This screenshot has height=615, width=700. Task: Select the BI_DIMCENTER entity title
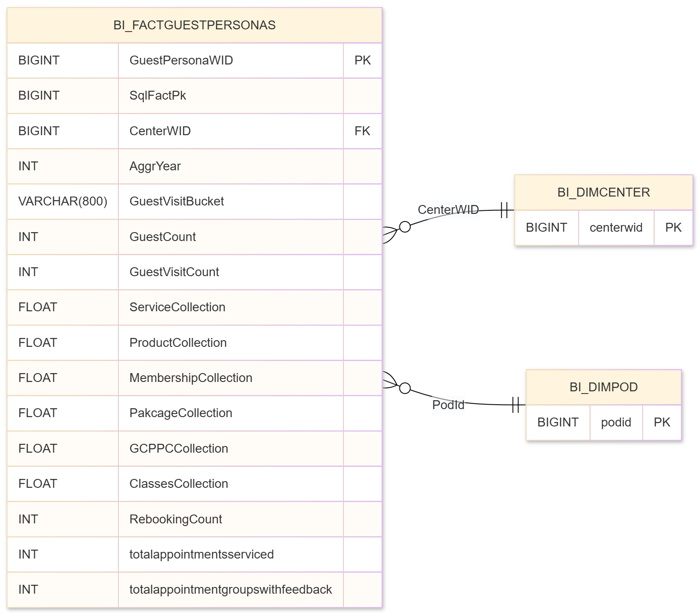pyautogui.click(x=603, y=193)
